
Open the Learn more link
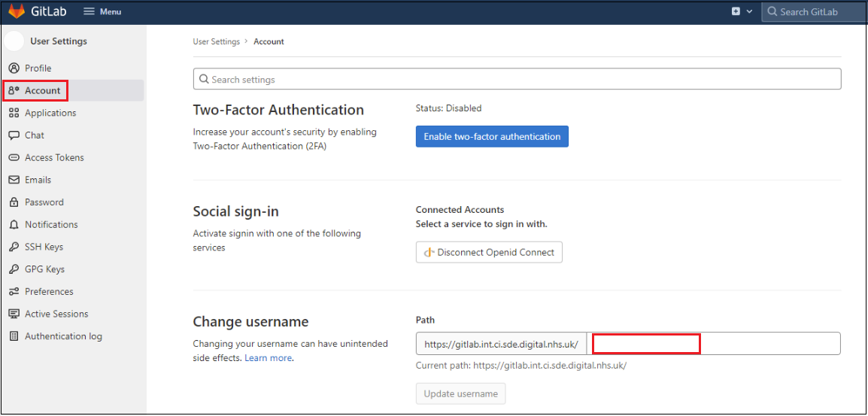click(268, 358)
